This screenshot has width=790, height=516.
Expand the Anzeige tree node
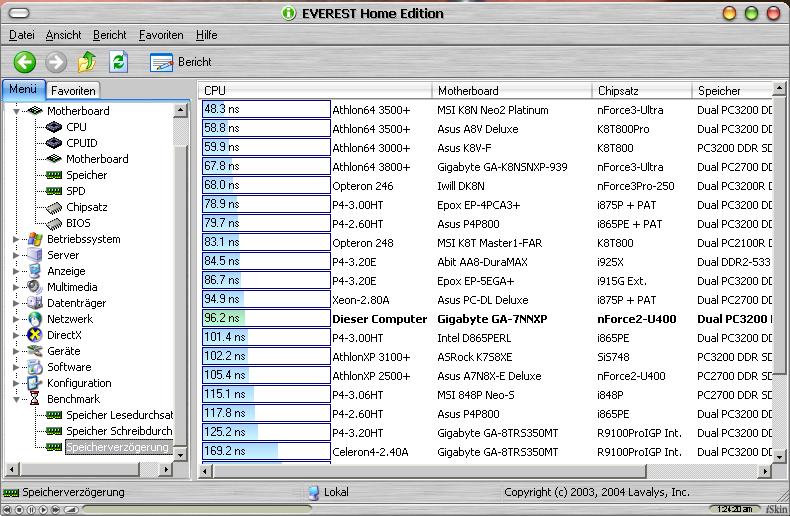click(16, 271)
